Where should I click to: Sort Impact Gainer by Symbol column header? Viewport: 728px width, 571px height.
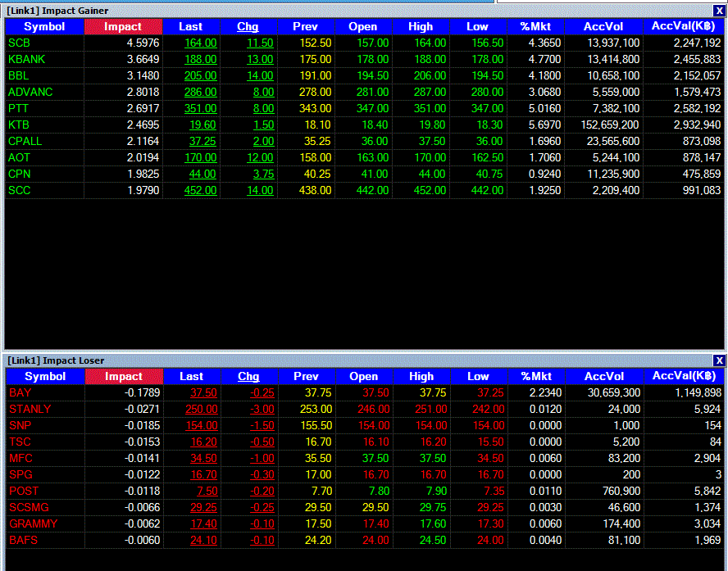tap(44, 26)
